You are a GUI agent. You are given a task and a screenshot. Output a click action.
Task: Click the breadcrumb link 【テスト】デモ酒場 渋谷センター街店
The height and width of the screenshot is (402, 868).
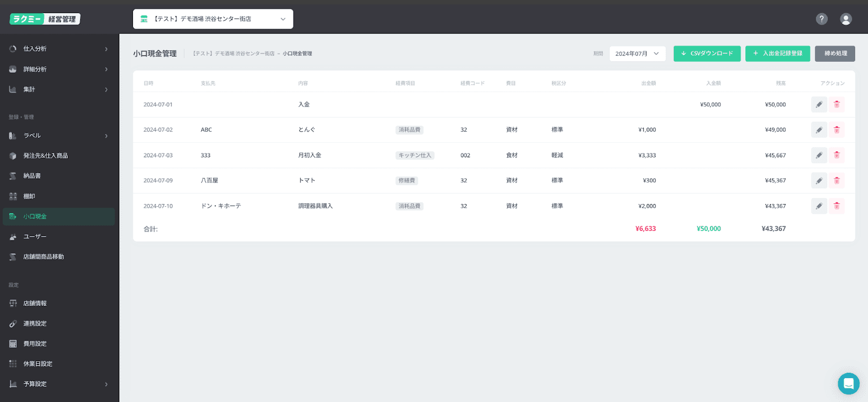(x=234, y=54)
